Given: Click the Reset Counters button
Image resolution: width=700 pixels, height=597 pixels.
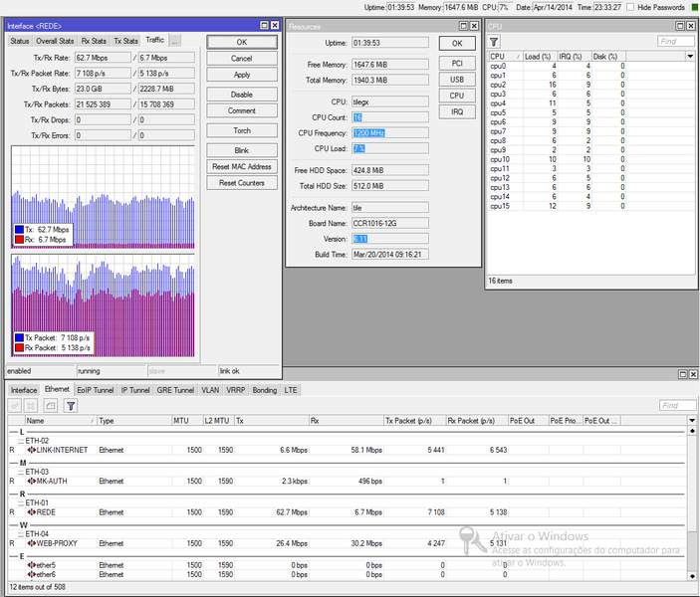Looking at the screenshot, I should 242,183.
